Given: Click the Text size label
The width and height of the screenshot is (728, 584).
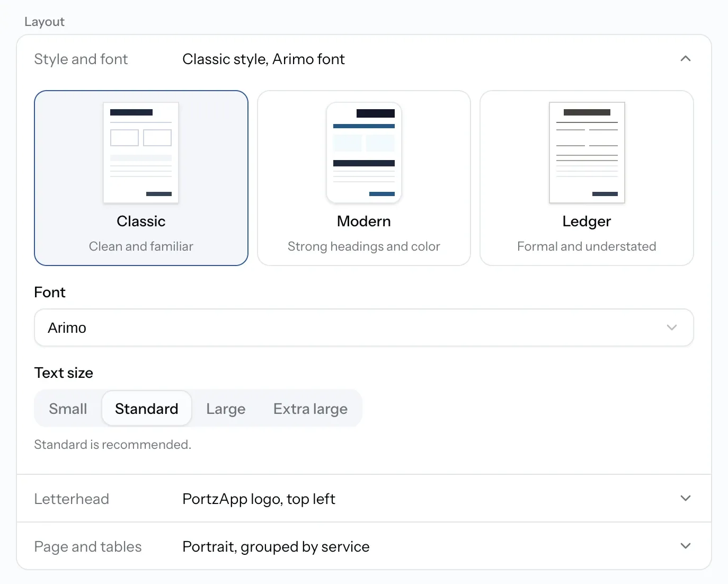Looking at the screenshot, I should click(x=64, y=373).
